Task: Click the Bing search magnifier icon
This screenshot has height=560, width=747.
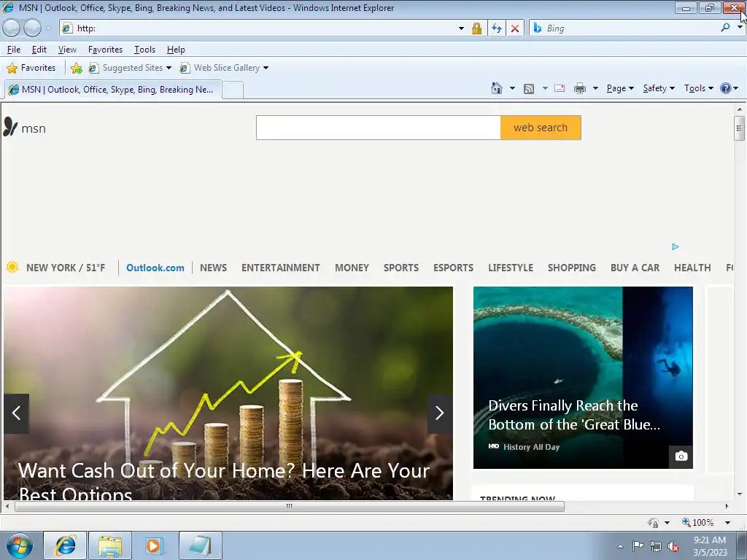Action: (725, 28)
